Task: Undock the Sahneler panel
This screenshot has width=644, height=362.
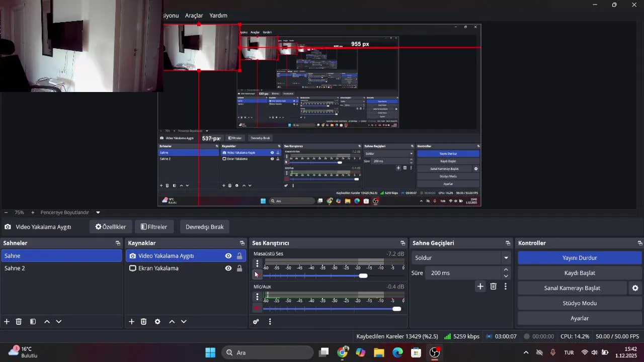Action: tap(118, 243)
